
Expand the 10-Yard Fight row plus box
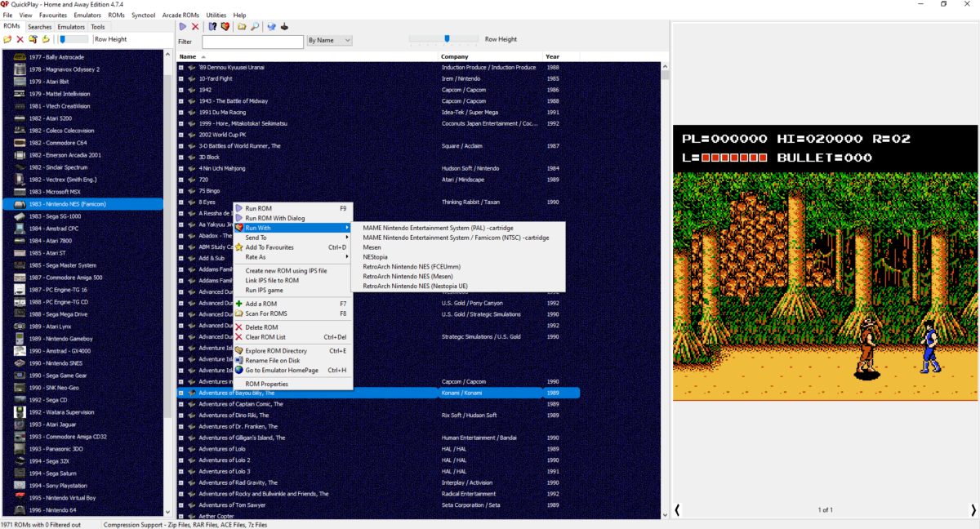(x=181, y=78)
